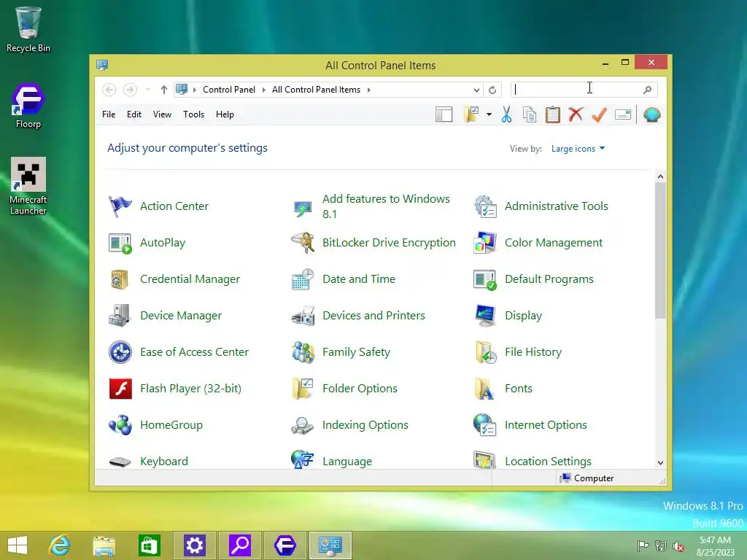Open Floorp desktop shortcut
Viewport: 747px width, 560px height.
[28, 106]
